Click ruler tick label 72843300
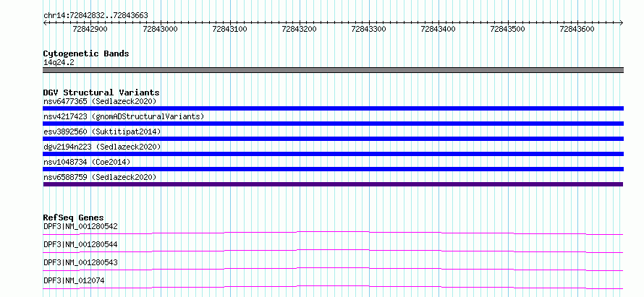Viewport: 644px width, 297px height. [369, 30]
